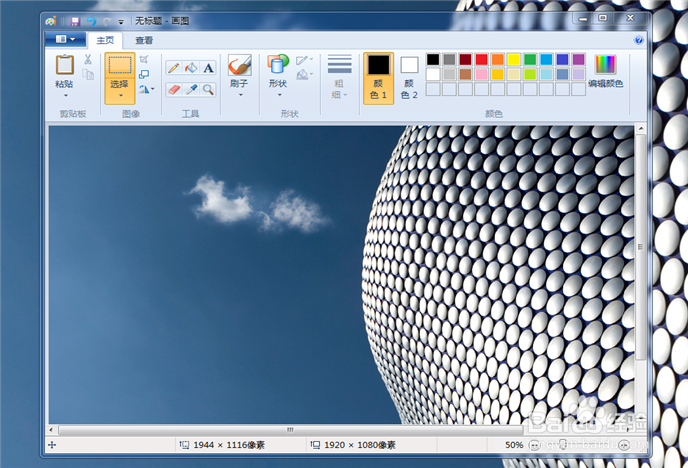This screenshot has width=688, height=468.
Task: Pick the dark red color swatch
Action: 465,59
